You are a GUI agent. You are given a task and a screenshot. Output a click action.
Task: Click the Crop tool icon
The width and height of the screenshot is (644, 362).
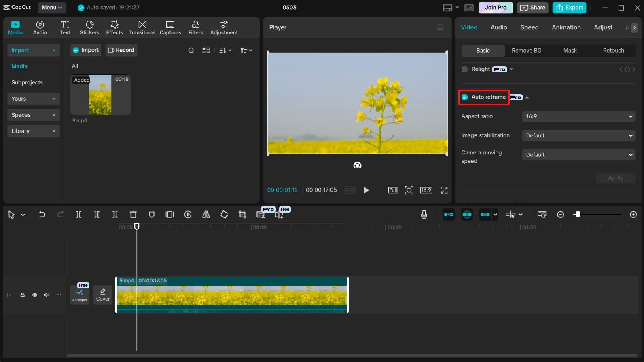[x=242, y=215]
